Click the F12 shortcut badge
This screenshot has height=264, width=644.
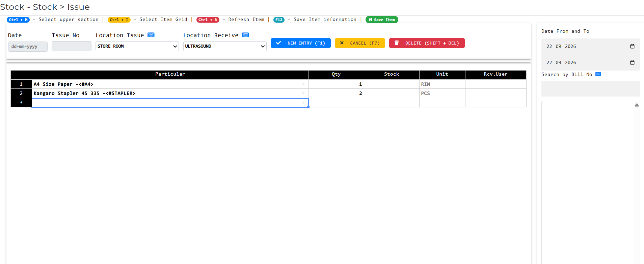[x=279, y=20]
